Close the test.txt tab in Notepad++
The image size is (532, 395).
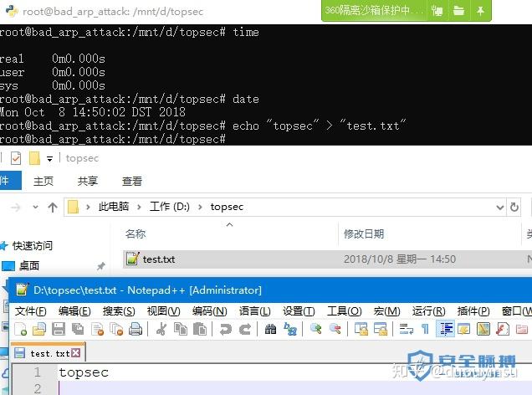point(76,353)
